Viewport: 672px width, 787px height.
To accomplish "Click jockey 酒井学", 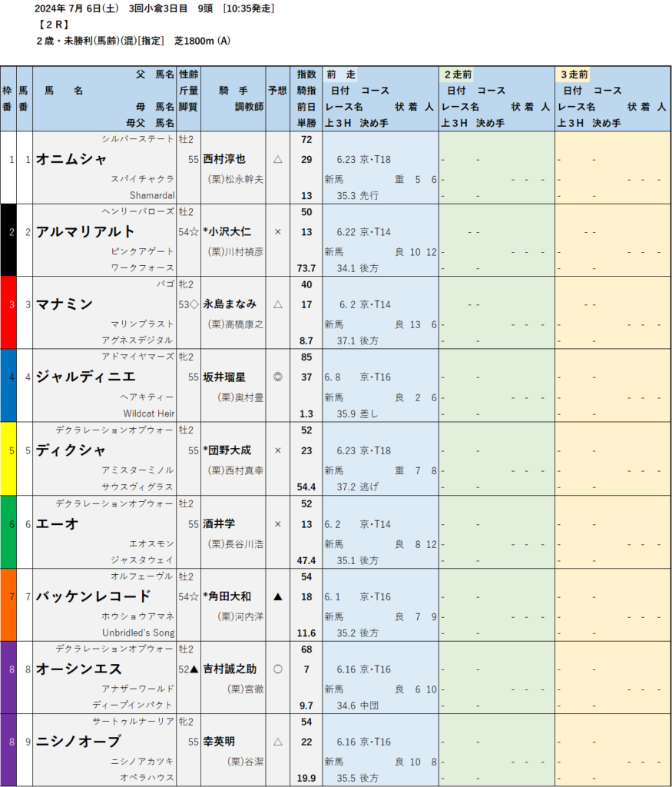I will (x=219, y=523).
